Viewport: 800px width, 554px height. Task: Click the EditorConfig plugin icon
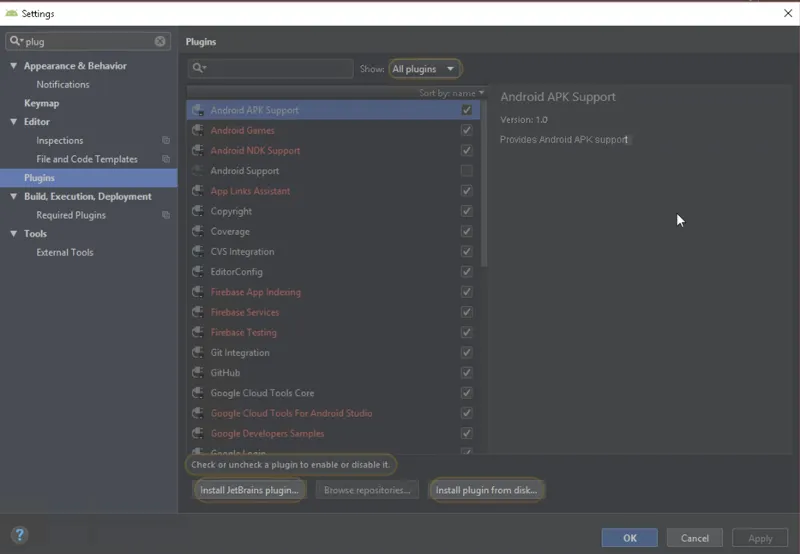coord(198,271)
